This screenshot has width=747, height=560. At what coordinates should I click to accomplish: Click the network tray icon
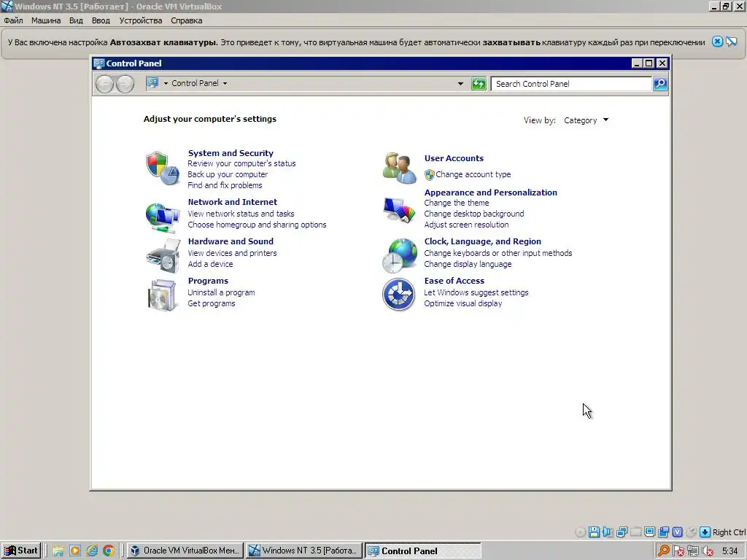click(693, 551)
